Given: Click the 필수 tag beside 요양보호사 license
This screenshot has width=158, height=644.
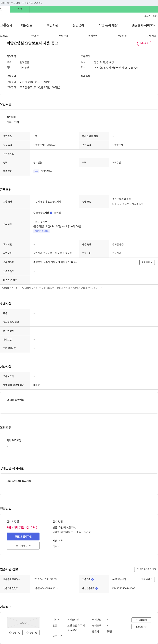Looking at the screenshot, I should (x=36, y=171).
